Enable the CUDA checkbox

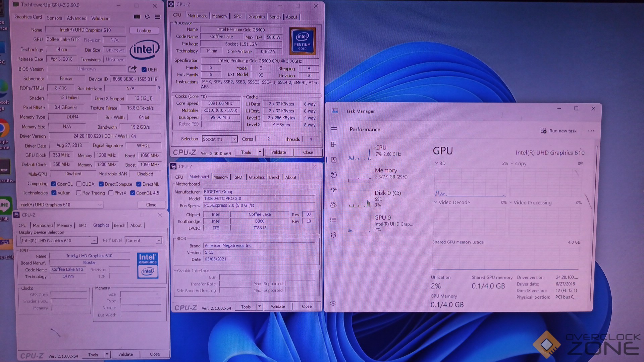tap(79, 184)
